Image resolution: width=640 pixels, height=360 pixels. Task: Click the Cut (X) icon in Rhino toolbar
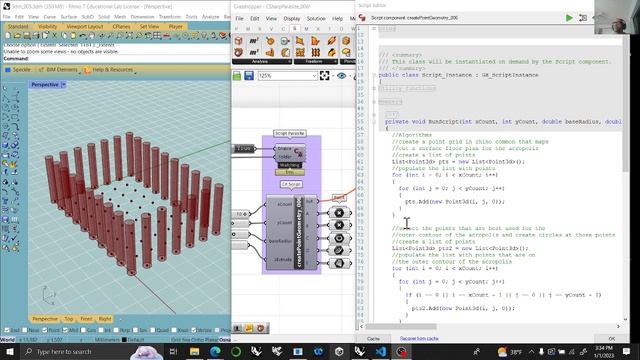(x=54, y=36)
